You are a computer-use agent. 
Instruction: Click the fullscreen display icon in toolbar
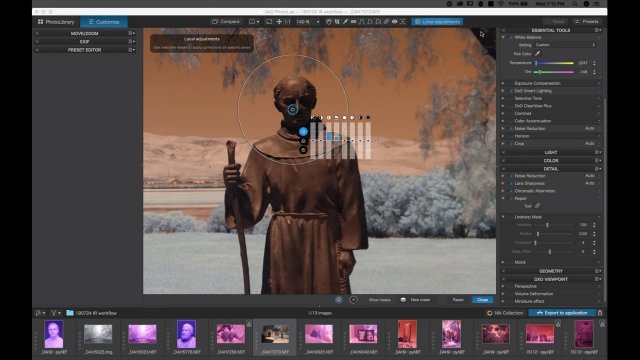click(x=269, y=22)
